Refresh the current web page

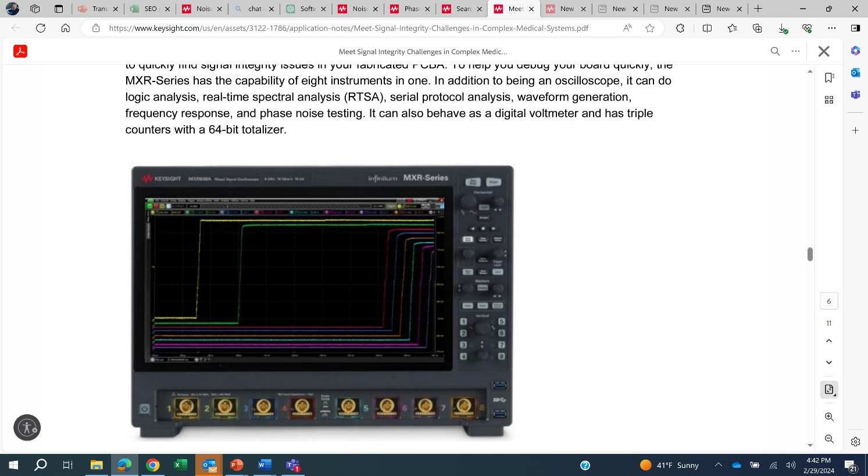point(41,28)
